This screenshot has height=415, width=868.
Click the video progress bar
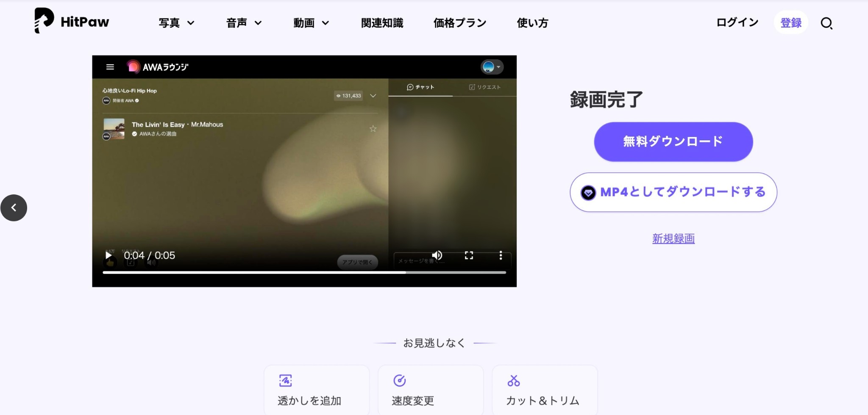(304, 272)
